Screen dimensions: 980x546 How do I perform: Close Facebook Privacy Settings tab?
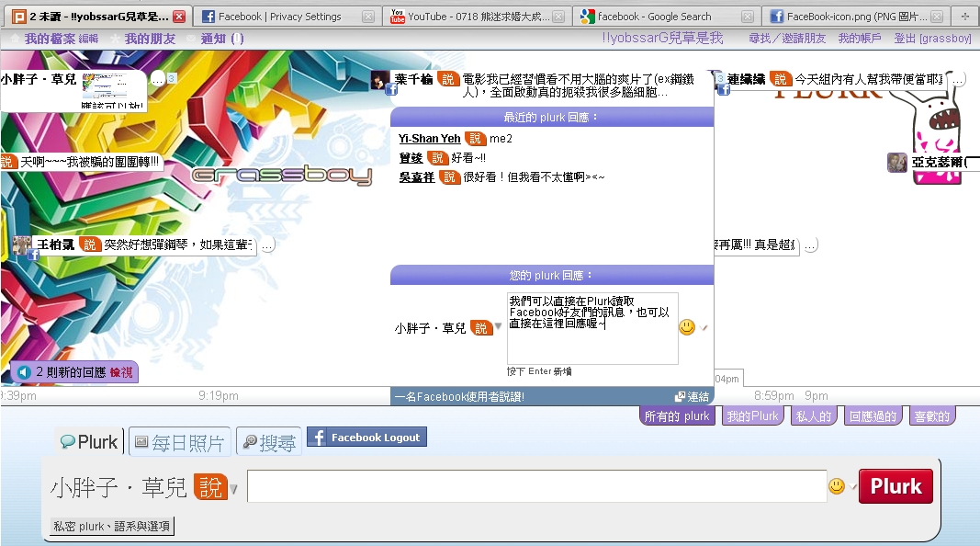pos(368,17)
